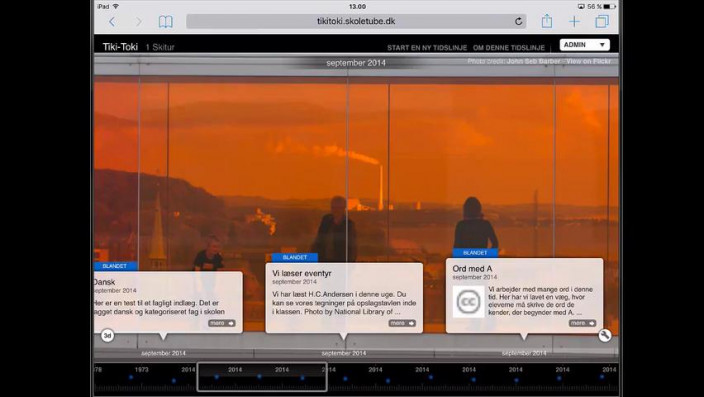The image size is (704, 397).
Task: Select the Vi læser eventyr story title
Action: [x=302, y=273]
